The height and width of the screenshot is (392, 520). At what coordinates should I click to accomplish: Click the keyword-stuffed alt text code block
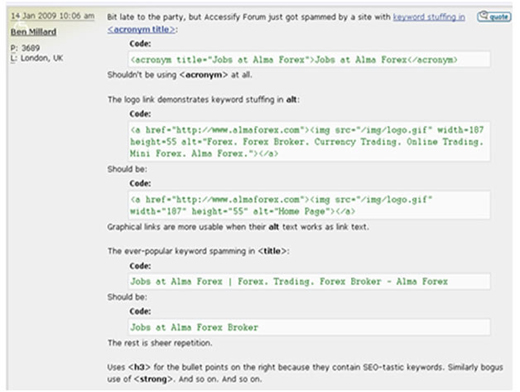[x=309, y=142]
